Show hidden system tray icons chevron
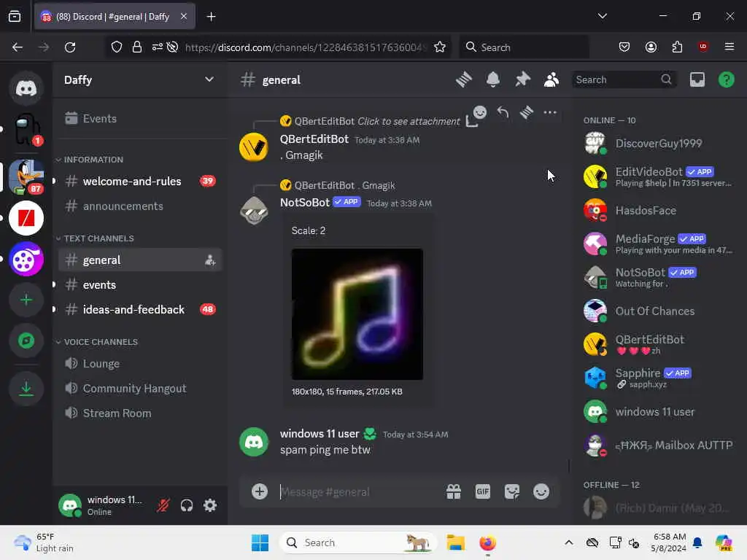Image resolution: width=747 pixels, height=560 pixels. 569,542
